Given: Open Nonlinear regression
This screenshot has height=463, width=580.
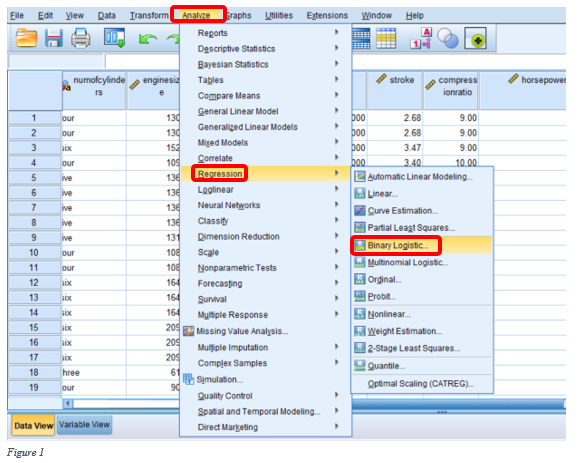Looking at the screenshot, I should click(x=422, y=314).
